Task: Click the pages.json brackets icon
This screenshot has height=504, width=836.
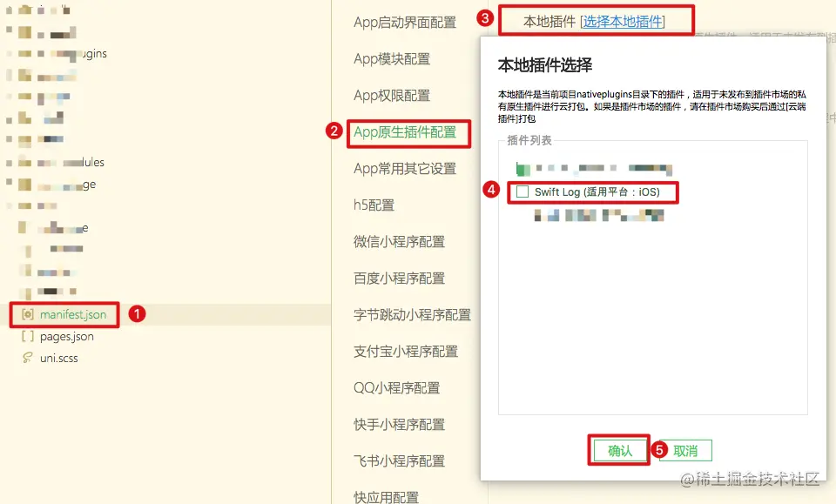Action: click(x=28, y=336)
